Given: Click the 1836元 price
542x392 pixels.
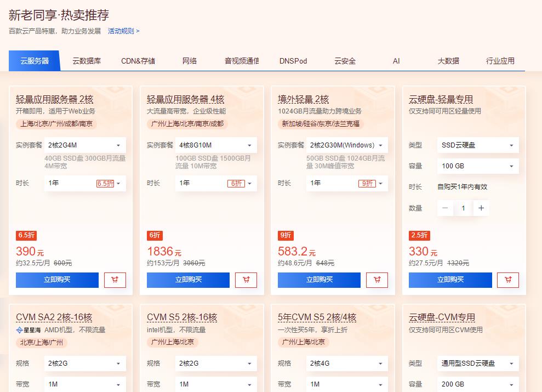Looking at the screenshot, I should (164, 251).
